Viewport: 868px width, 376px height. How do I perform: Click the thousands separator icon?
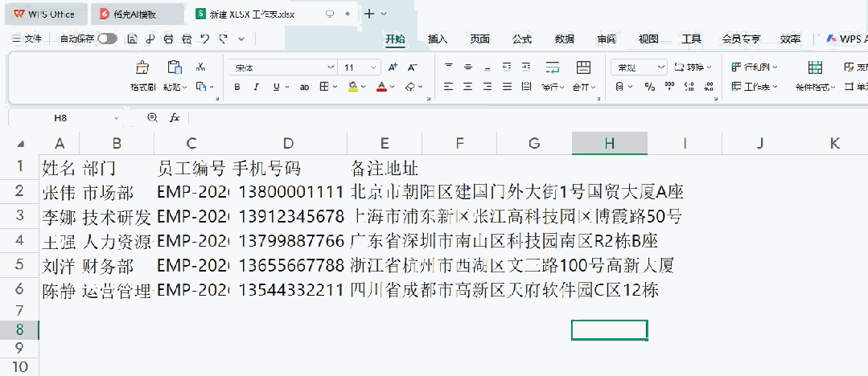[x=670, y=86]
